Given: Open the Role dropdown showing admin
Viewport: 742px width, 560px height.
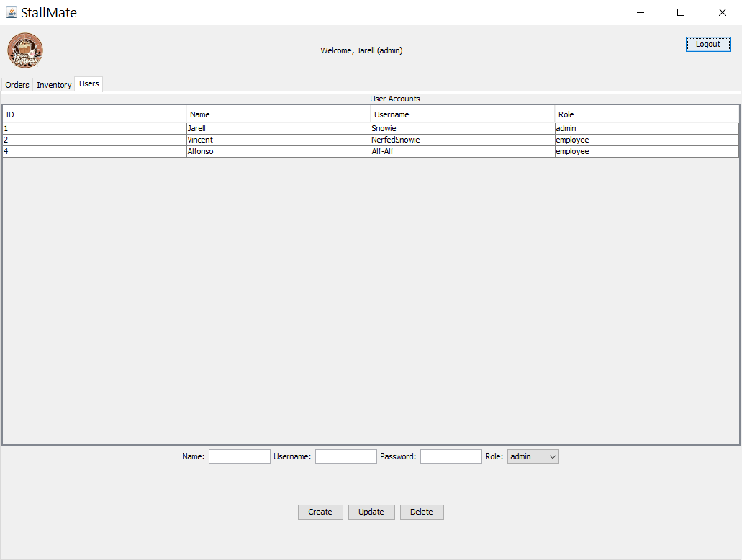Looking at the screenshot, I should 533,456.
